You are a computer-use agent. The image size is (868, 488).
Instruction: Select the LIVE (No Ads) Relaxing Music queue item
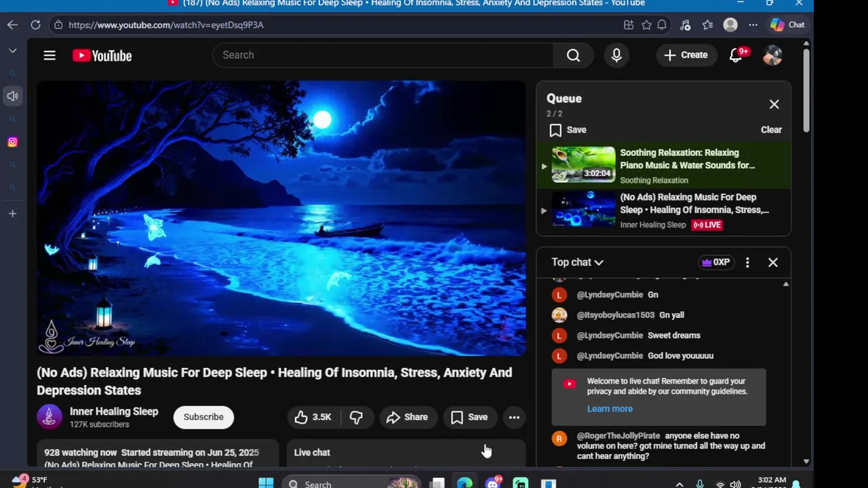tap(663, 211)
